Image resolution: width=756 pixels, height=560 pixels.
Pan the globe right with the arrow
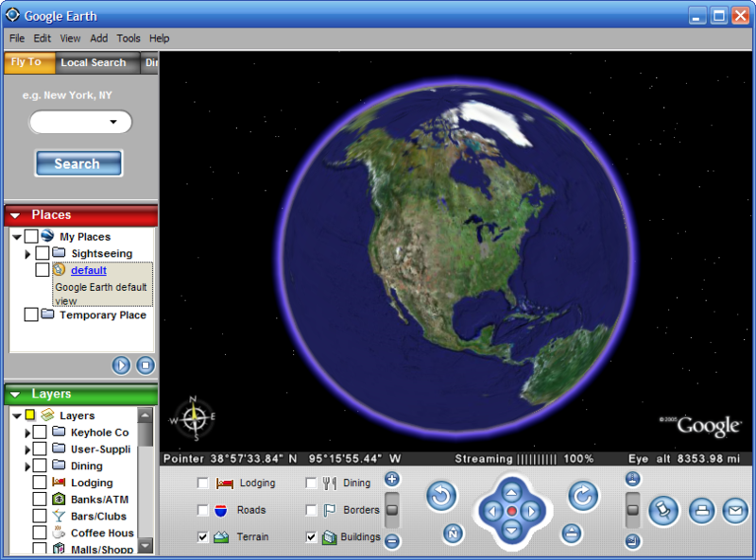pyautogui.click(x=531, y=511)
